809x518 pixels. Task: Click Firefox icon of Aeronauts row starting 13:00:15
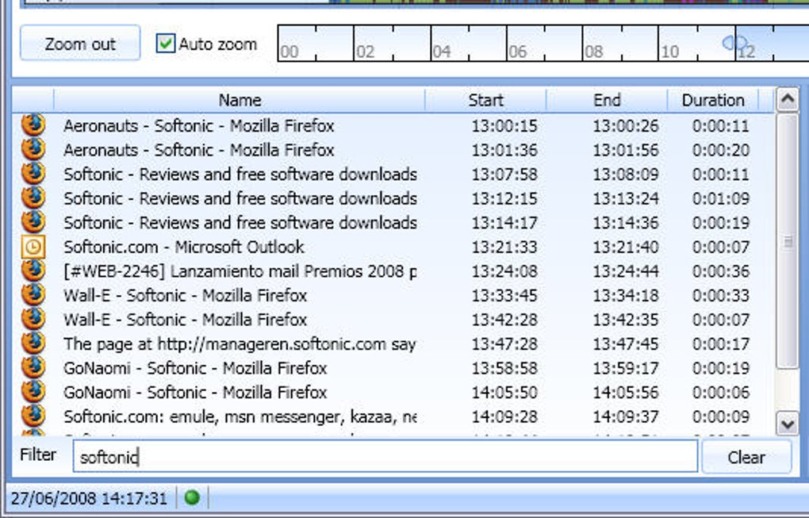(x=33, y=125)
